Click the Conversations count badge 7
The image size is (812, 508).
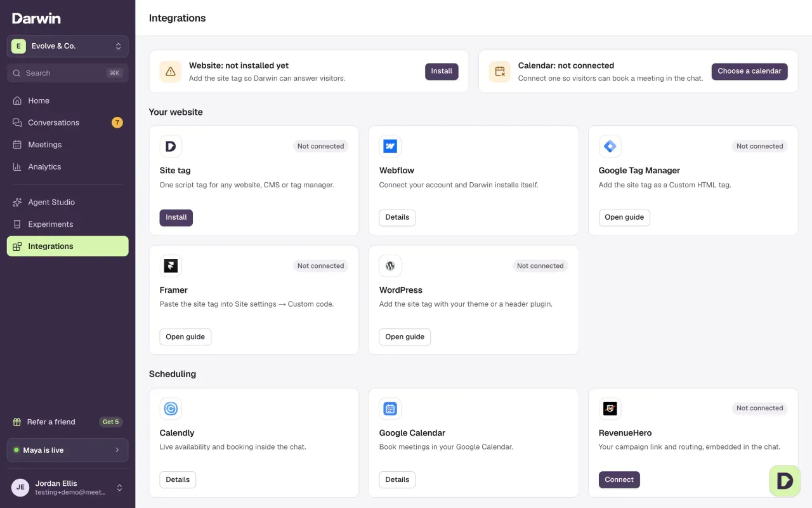(x=117, y=123)
